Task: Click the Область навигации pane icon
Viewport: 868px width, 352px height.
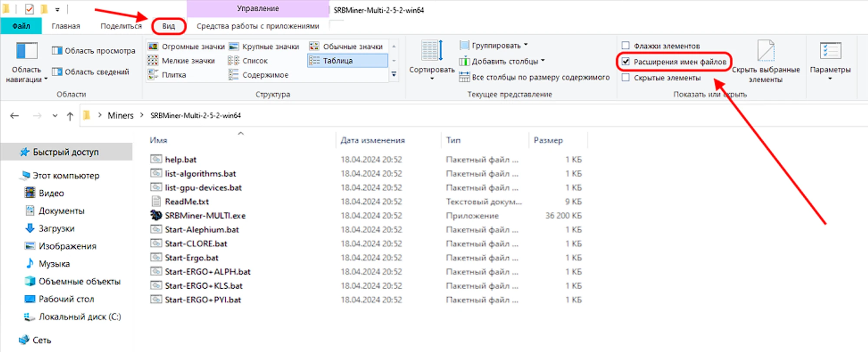Action: click(26, 51)
